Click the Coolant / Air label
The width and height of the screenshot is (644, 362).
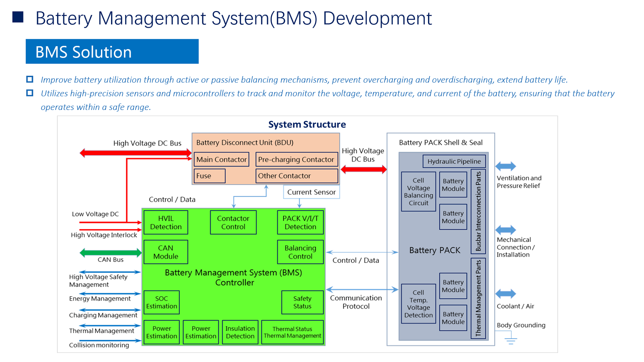(516, 306)
